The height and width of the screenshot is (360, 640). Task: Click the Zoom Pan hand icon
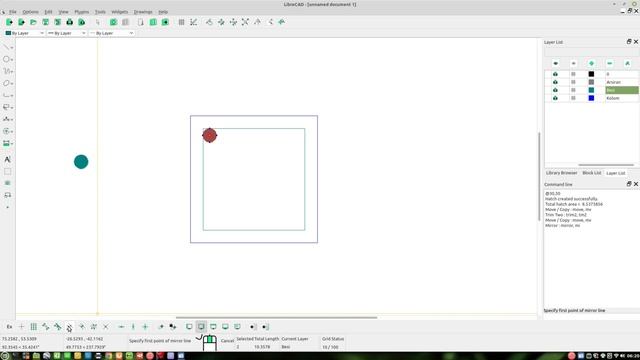(282, 22)
